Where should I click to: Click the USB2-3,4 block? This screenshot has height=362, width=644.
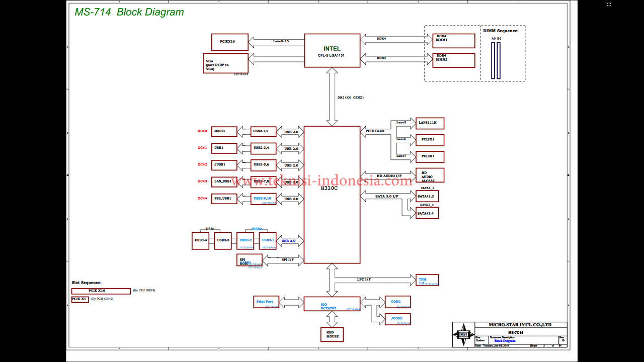click(x=264, y=148)
